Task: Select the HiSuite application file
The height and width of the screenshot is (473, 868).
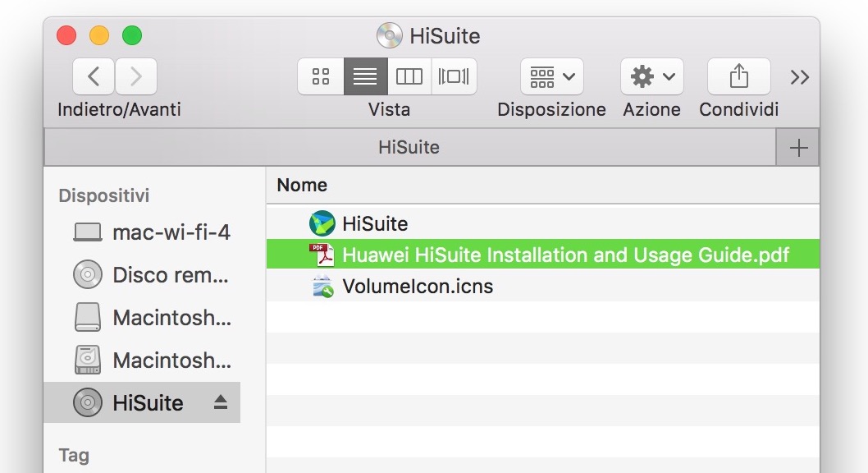Action: point(374,223)
